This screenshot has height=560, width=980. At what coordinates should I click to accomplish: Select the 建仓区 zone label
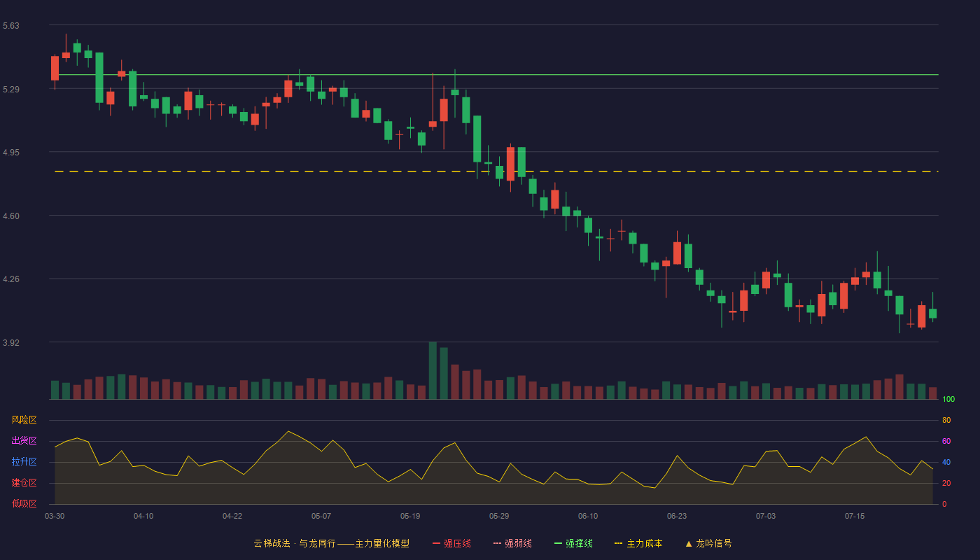24,483
